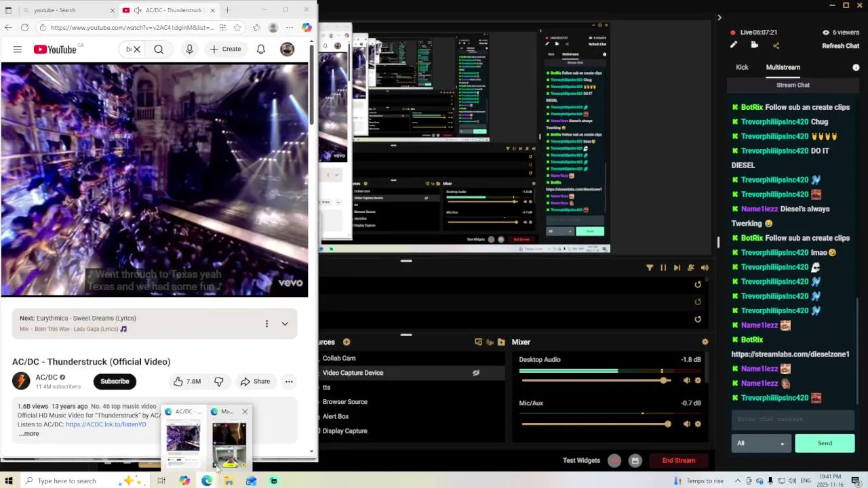Add a source folder
868x488 pixels.
(x=501, y=342)
